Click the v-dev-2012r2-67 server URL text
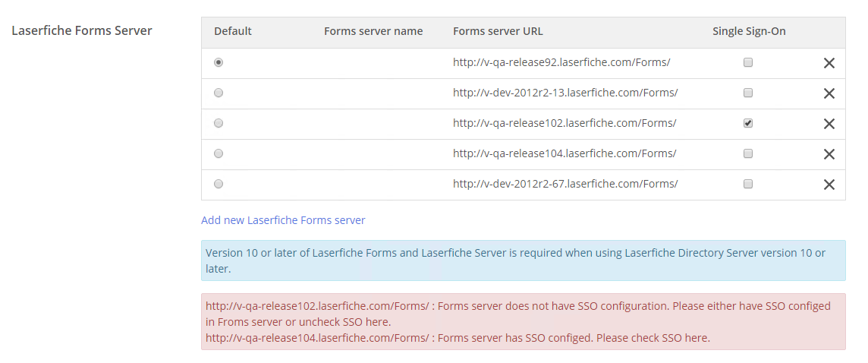Viewport: 868px width, 363px height. (x=565, y=184)
